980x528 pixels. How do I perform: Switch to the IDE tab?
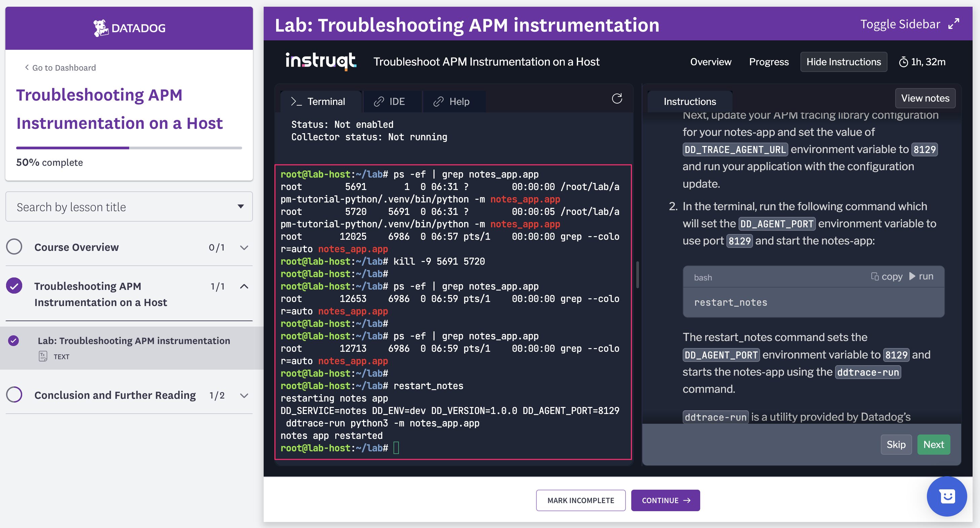(x=392, y=102)
